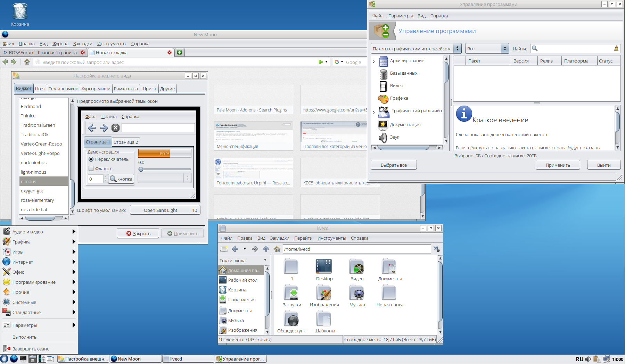Open the Закладки menu in file manager
The image size is (625, 364).
click(x=279, y=238)
